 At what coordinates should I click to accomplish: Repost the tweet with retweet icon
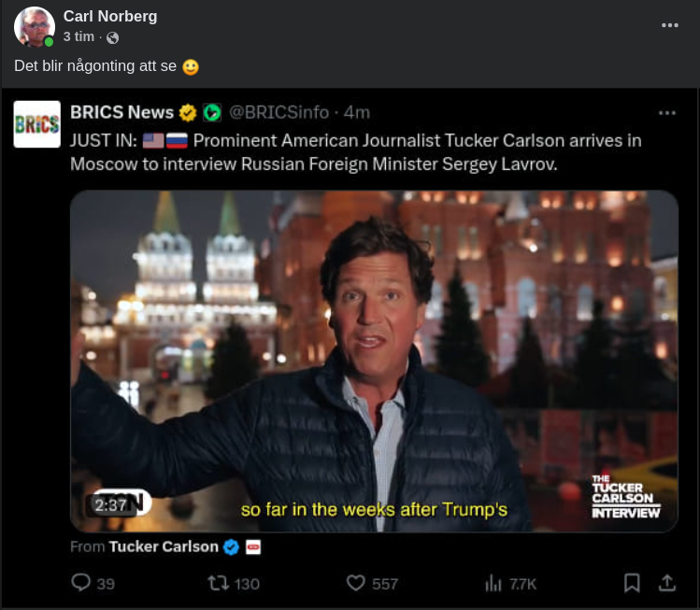coord(218,583)
